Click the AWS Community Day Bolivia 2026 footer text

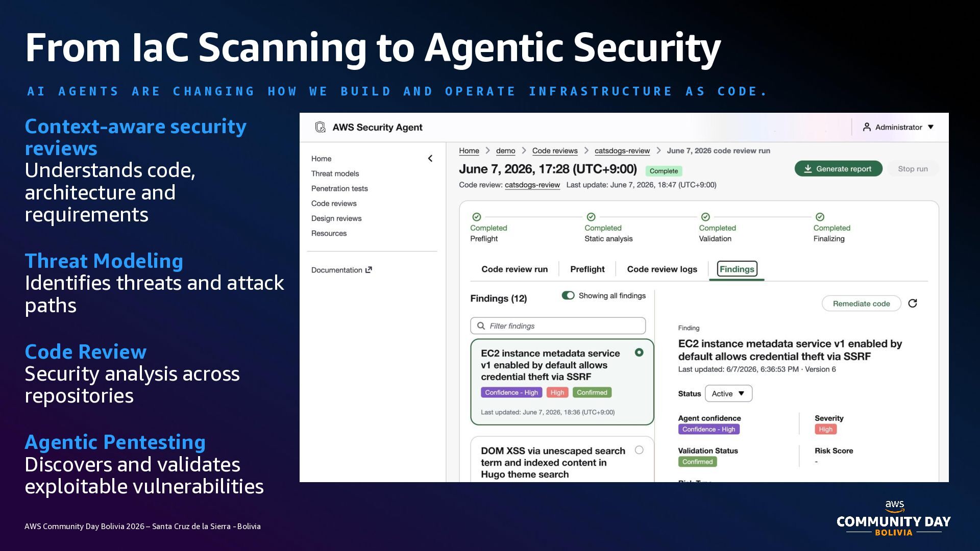pyautogui.click(x=142, y=526)
